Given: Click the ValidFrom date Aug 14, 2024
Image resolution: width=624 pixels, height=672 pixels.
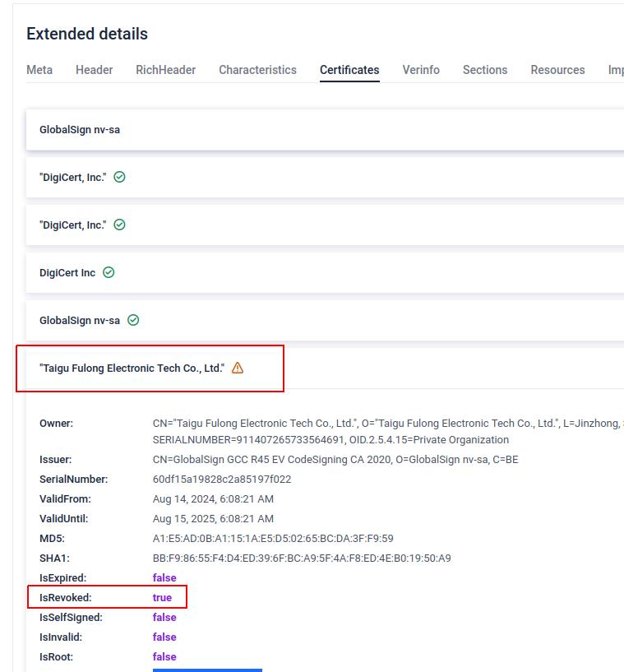Looking at the screenshot, I should click(x=213, y=498).
